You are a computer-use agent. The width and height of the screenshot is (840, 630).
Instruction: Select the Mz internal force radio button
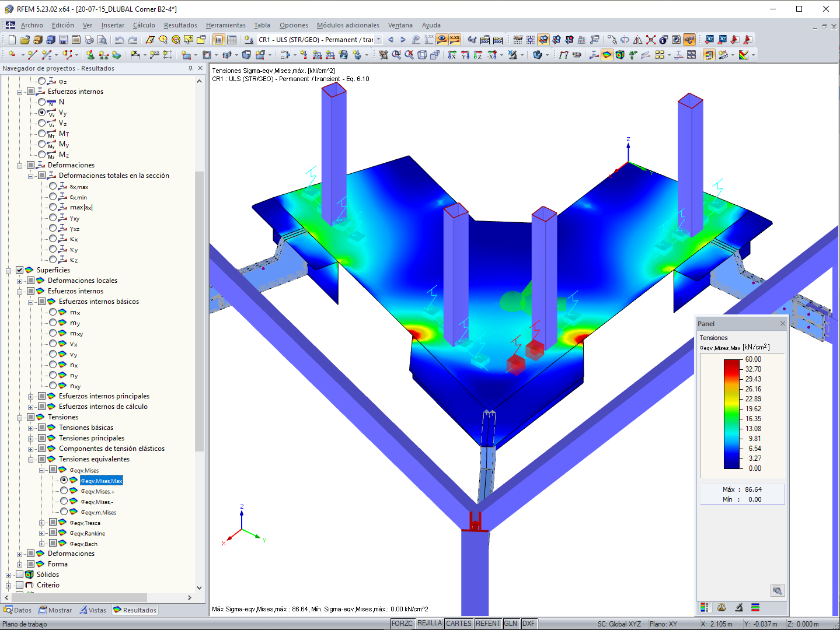click(42, 155)
